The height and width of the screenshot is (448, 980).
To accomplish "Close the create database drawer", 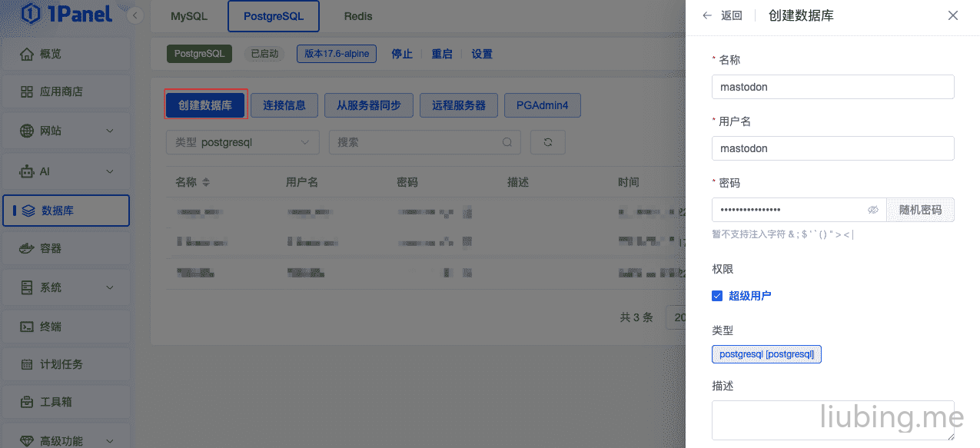I will (953, 15).
